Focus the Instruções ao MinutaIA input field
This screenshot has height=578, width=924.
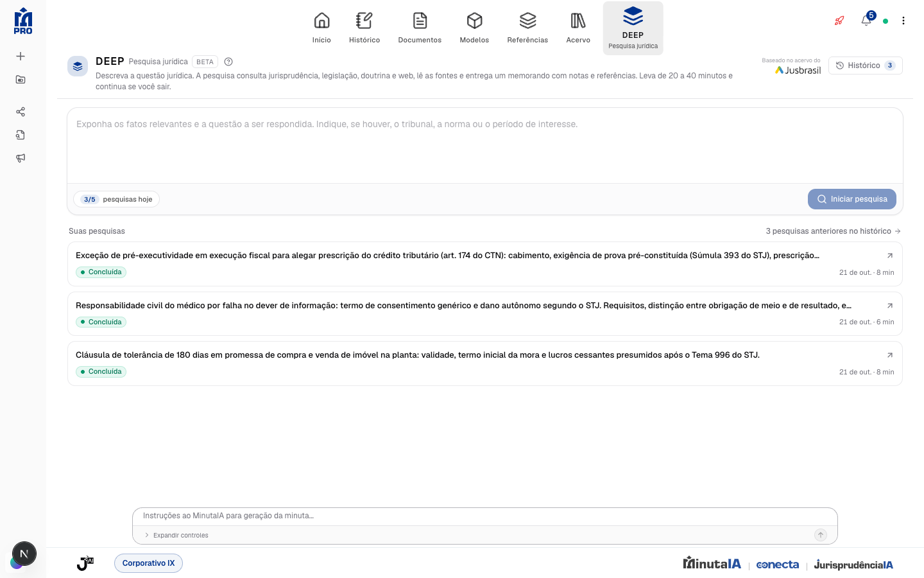(485, 516)
